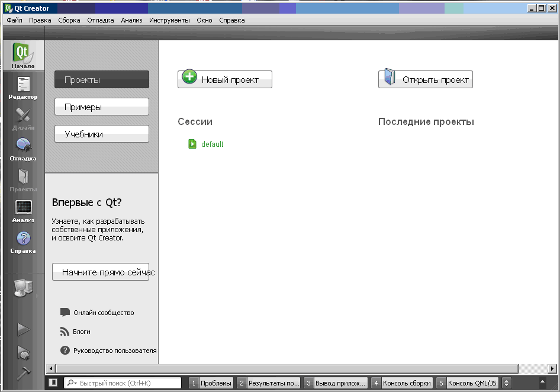Open the Справка menu
This screenshot has width=560, height=392.
[232, 20]
